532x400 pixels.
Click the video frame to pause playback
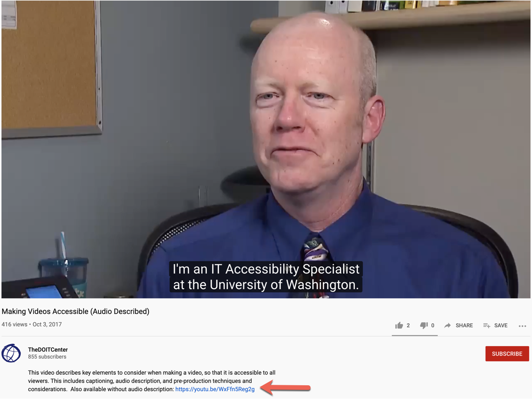[x=266, y=149]
